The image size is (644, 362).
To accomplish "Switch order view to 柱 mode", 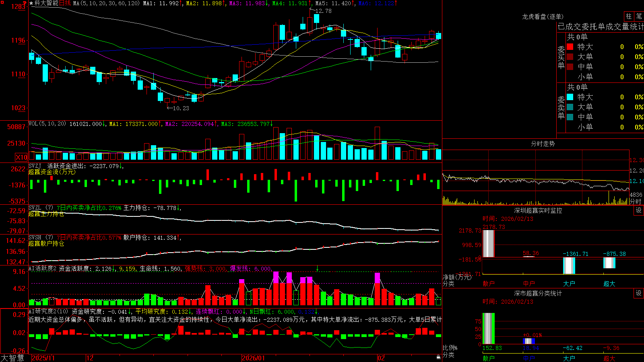I will [x=629, y=16].
